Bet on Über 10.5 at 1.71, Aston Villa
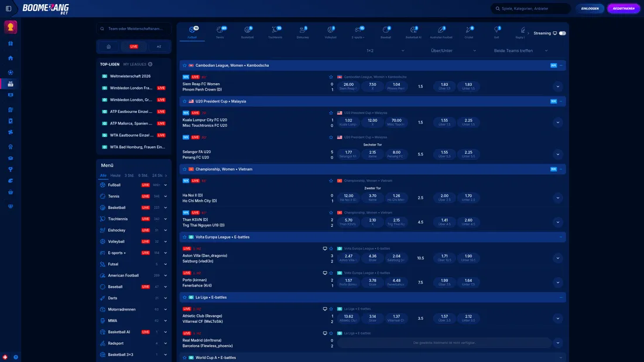Viewport: 644px width, 362px height. (444, 258)
